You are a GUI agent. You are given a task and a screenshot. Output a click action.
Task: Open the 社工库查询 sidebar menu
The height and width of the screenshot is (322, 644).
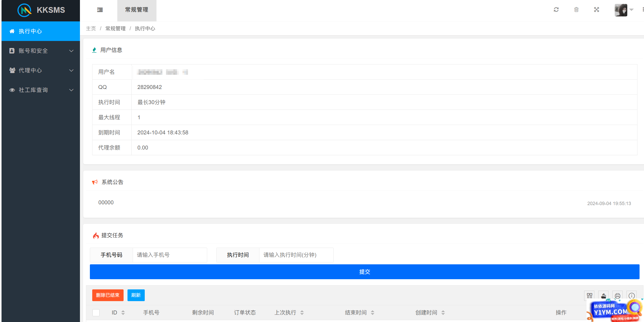pos(41,90)
